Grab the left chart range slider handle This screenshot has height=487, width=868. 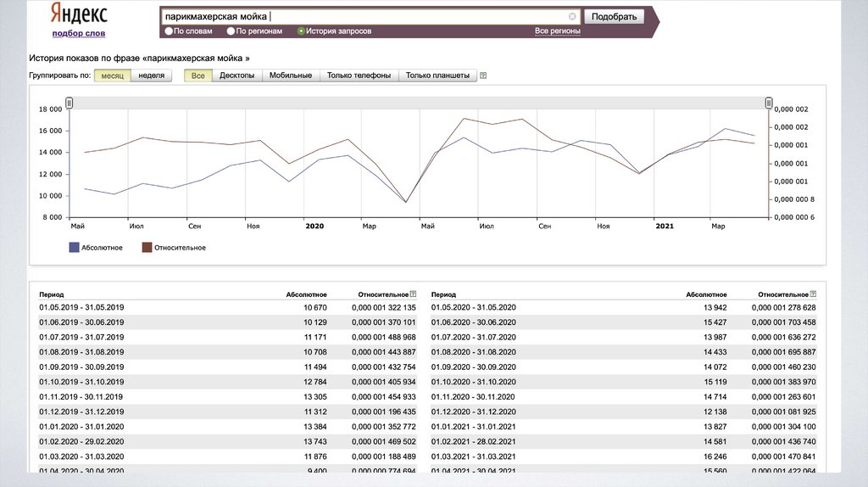click(70, 103)
